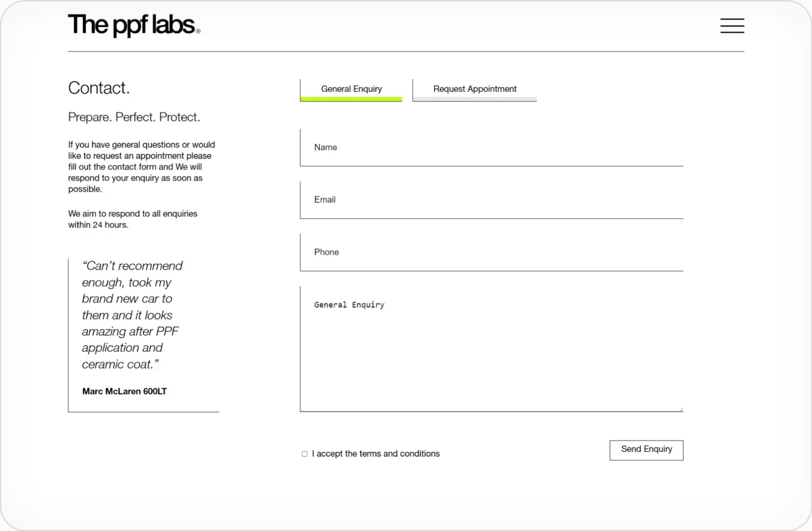Image resolution: width=812 pixels, height=531 pixels.
Task: Click the Contact. page heading
Action: coord(99,88)
